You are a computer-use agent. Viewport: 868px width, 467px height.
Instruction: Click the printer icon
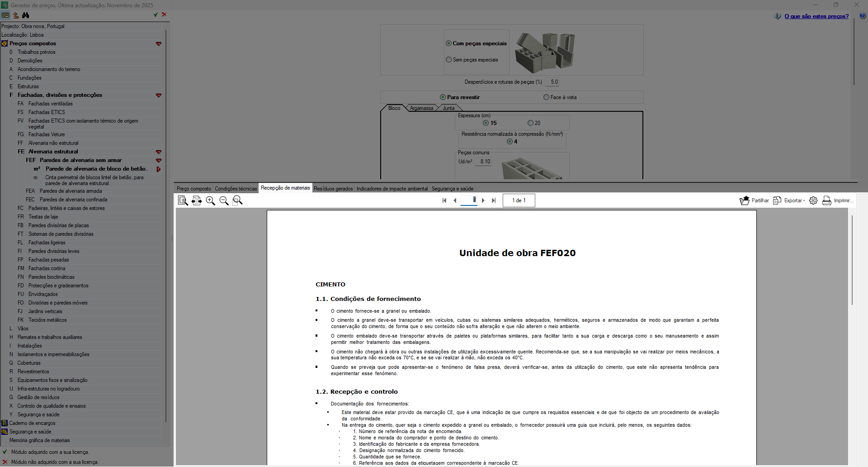pyautogui.click(x=826, y=200)
